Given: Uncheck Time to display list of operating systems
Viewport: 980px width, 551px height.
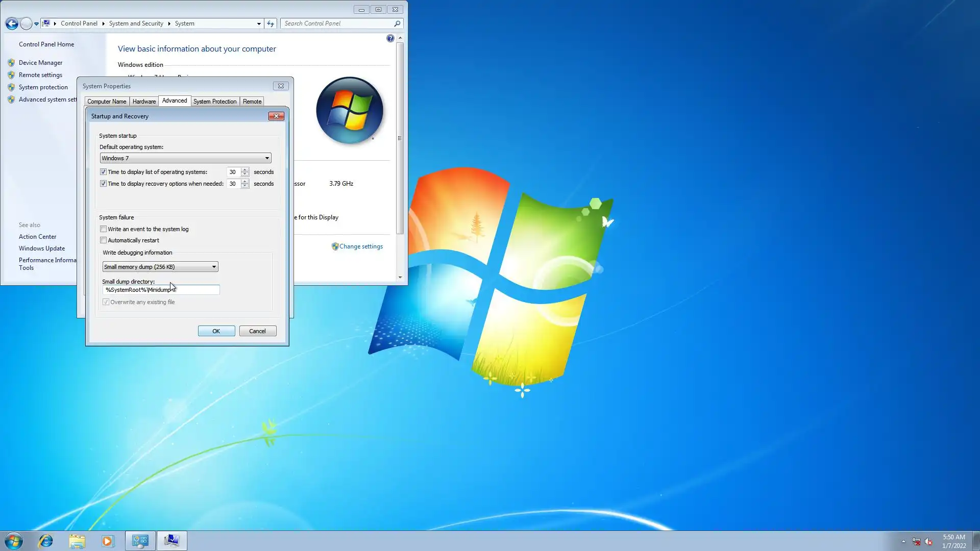Looking at the screenshot, I should click(x=104, y=172).
